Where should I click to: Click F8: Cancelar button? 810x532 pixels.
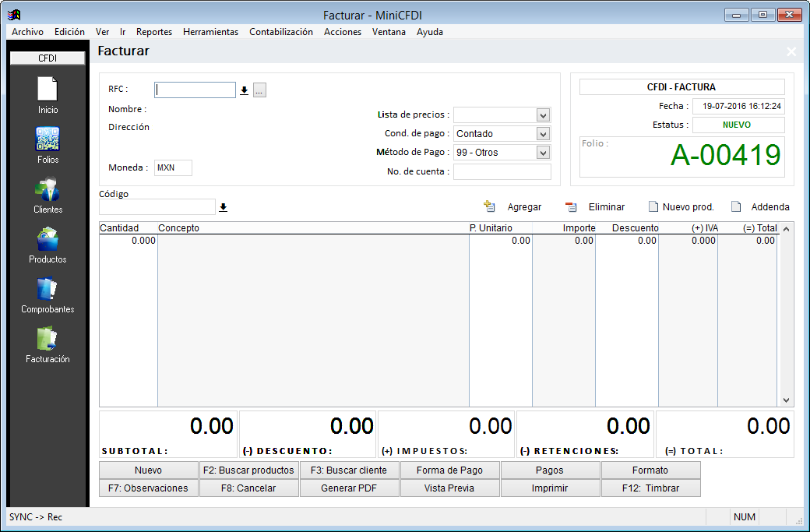click(248, 488)
